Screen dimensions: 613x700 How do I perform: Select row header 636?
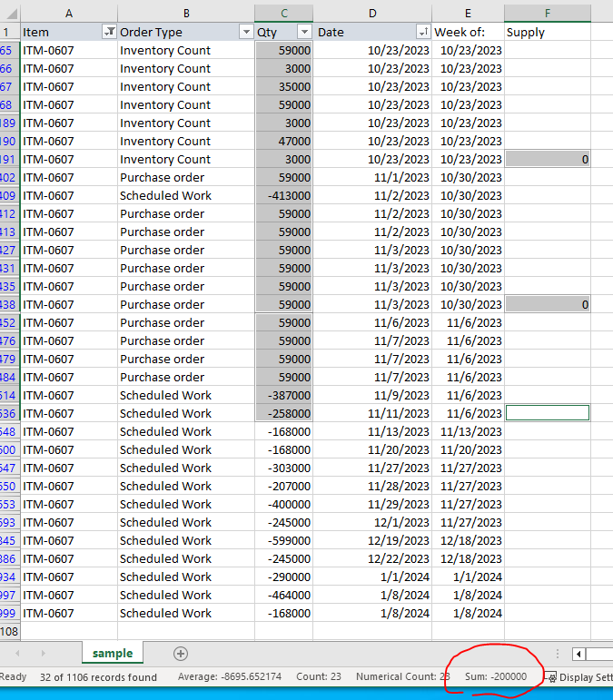9,413
